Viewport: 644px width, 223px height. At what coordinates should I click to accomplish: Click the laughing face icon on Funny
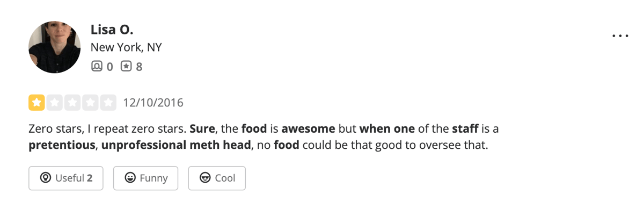(x=130, y=178)
